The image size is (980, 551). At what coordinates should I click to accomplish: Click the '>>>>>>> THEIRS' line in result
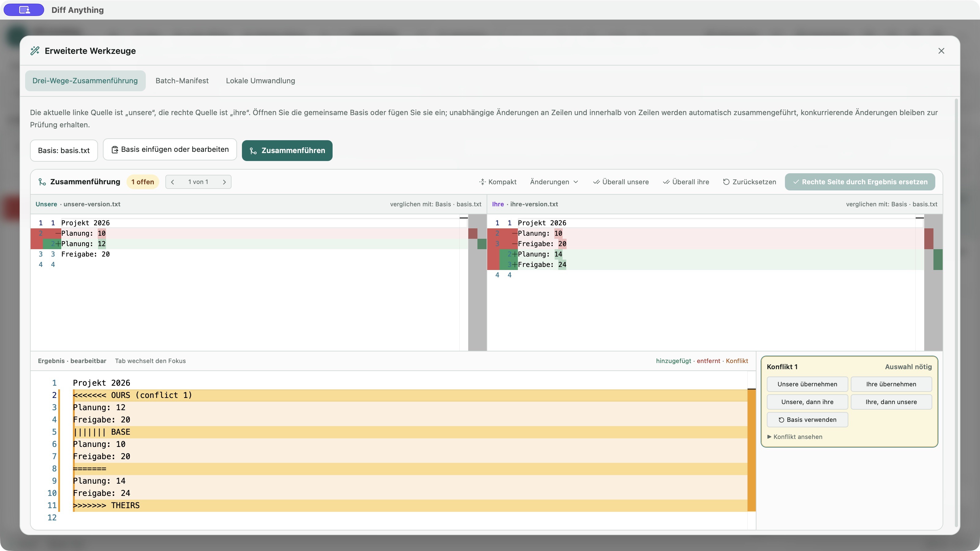tap(410, 505)
